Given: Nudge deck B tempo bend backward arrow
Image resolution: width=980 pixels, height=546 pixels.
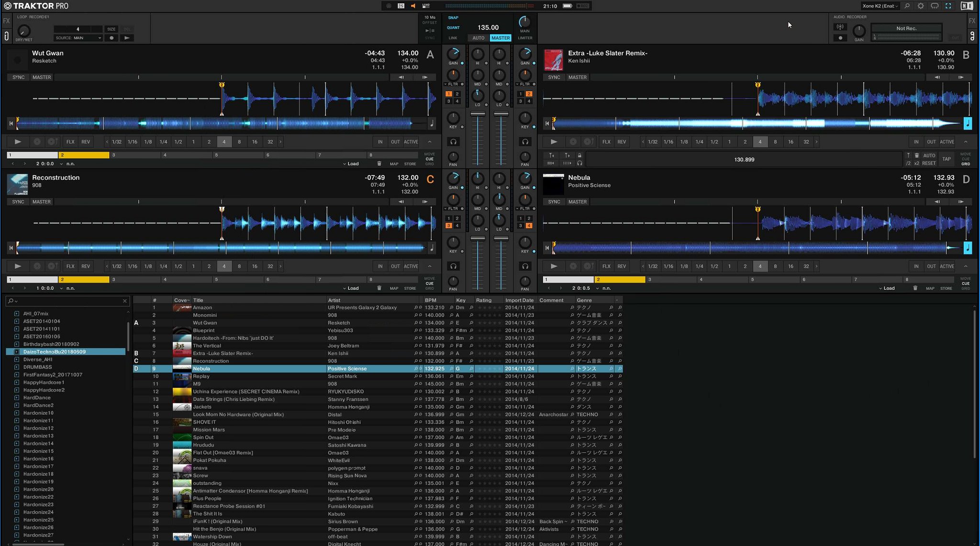Looking at the screenshot, I should point(937,77).
